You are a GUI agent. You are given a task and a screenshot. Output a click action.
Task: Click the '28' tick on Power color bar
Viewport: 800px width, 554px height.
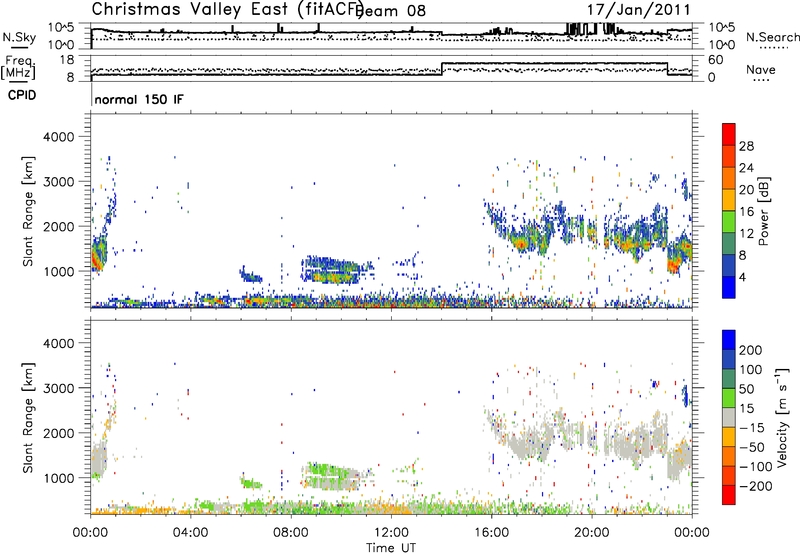(746, 146)
